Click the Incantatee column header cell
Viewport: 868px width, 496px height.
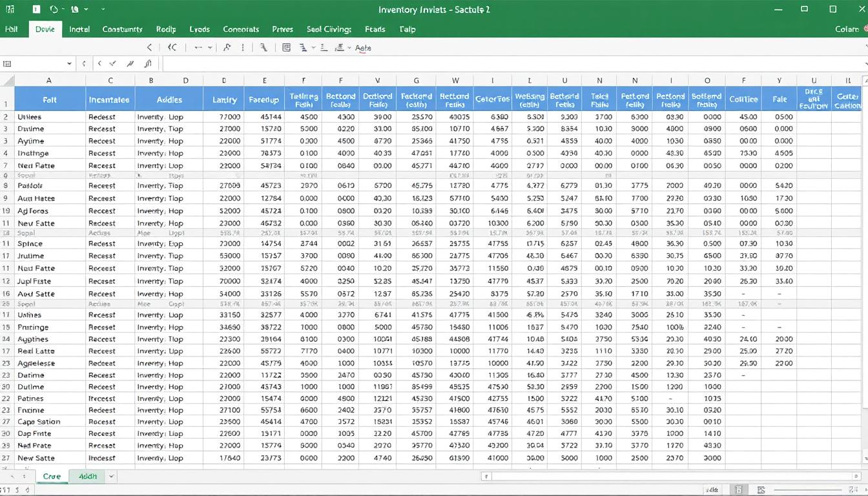tap(110, 99)
